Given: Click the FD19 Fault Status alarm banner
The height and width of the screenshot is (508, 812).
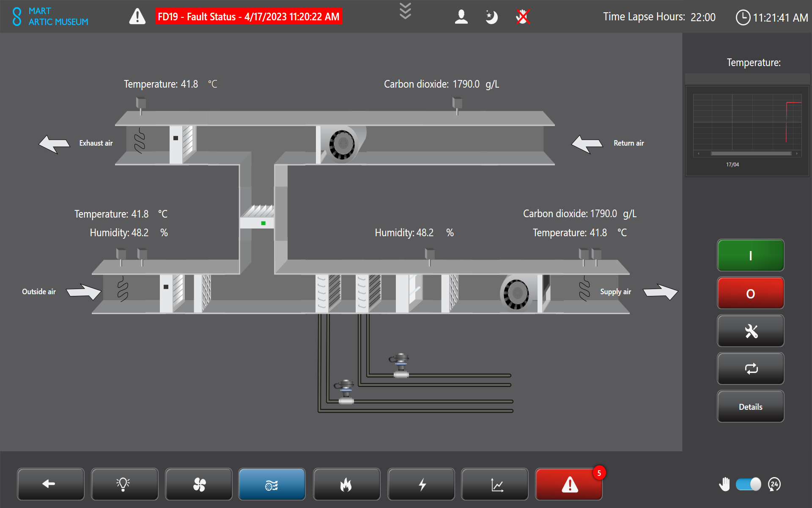Looking at the screenshot, I should click(x=248, y=17).
